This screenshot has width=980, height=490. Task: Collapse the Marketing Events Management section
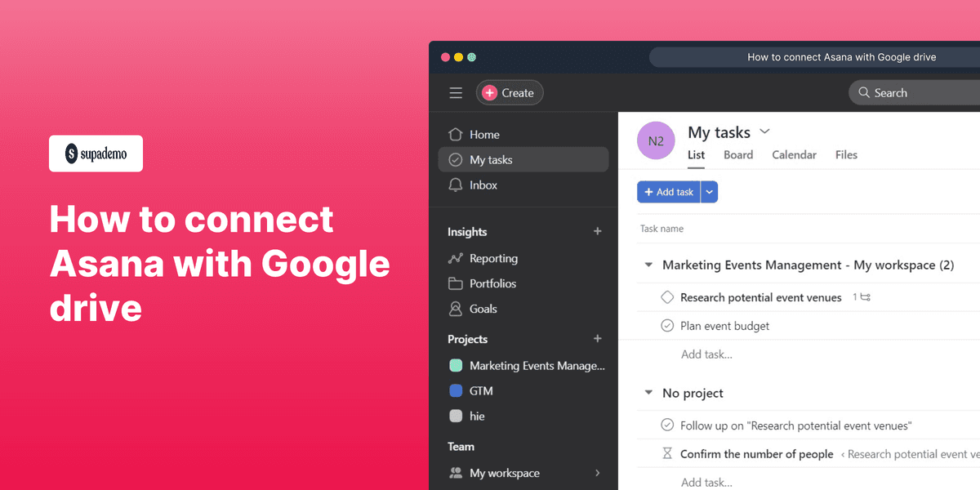point(648,265)
